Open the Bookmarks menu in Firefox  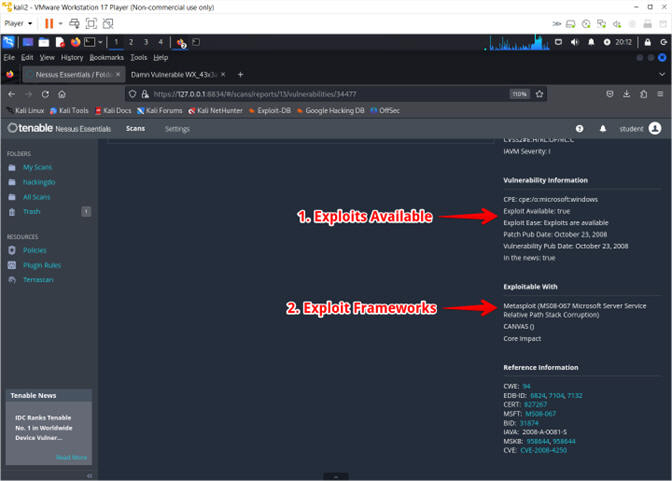tap(106, 57)
